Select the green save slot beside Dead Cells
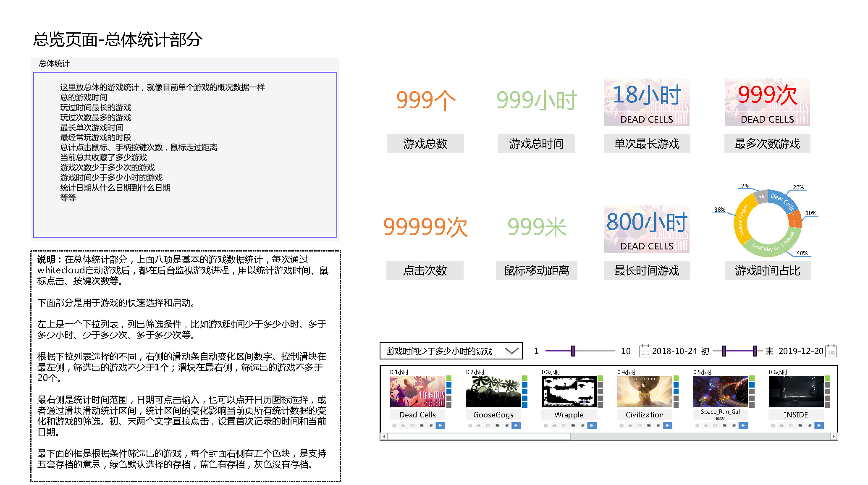Image resolution: width=868 pixels, height=485 pixels. pos(449,378)
